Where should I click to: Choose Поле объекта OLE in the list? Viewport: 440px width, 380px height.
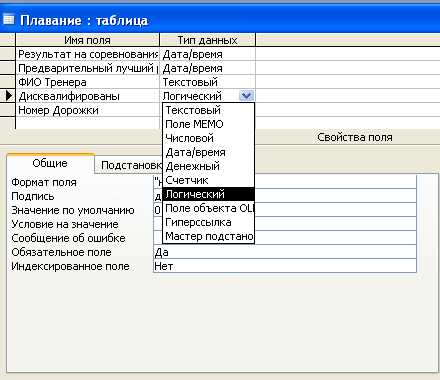[208, 208]
